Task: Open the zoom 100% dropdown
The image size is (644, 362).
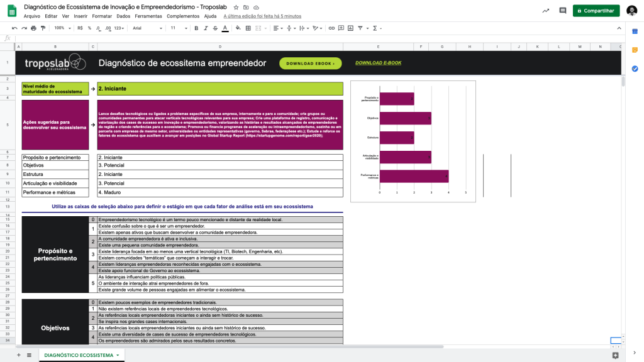Action: [61, 28]
